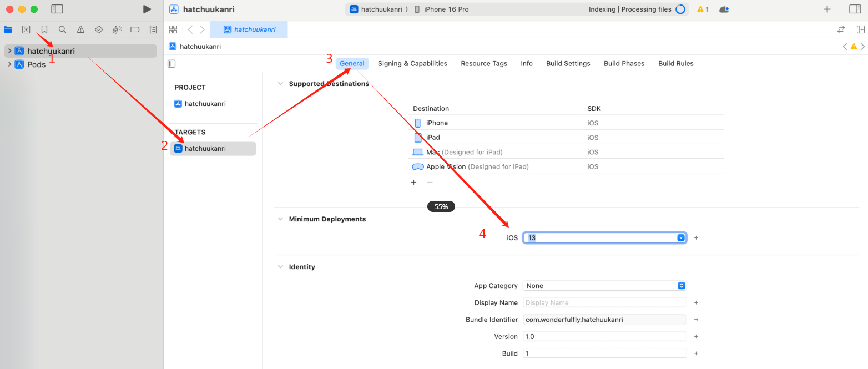
Task: Switch to the Build Rules tab
Action: pyautogui.click(x=676, y=64)
